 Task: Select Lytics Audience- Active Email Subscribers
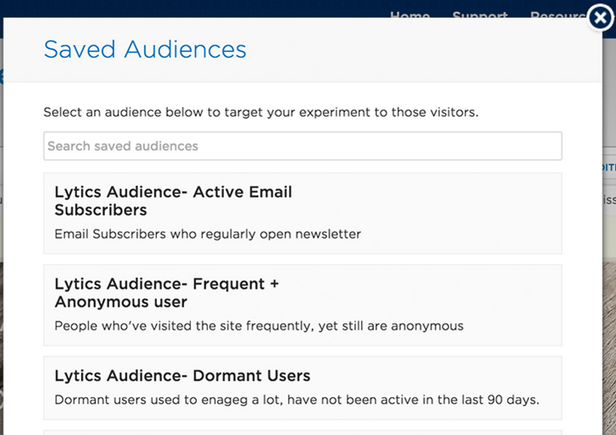[x=302, y=213]
